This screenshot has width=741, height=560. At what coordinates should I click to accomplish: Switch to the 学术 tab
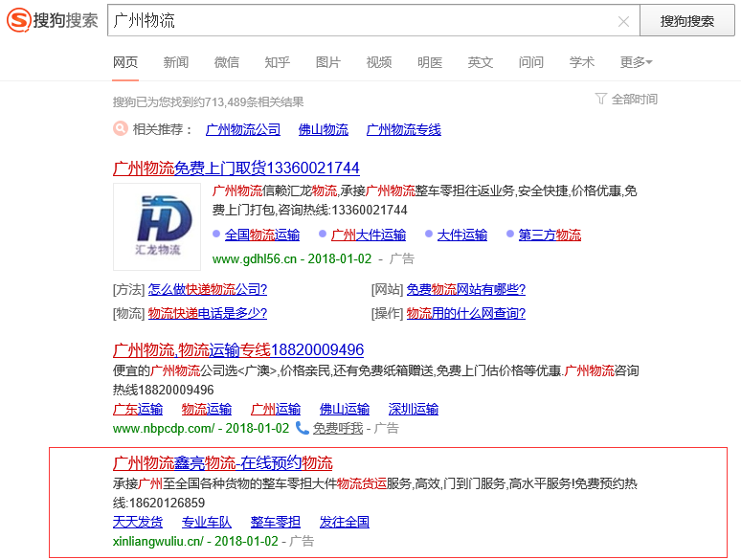582,62
